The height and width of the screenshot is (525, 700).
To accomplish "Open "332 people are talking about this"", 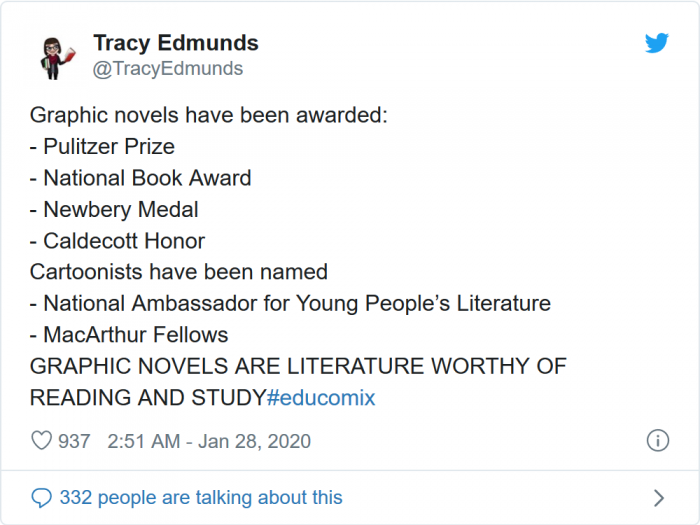I will point(200,497).
